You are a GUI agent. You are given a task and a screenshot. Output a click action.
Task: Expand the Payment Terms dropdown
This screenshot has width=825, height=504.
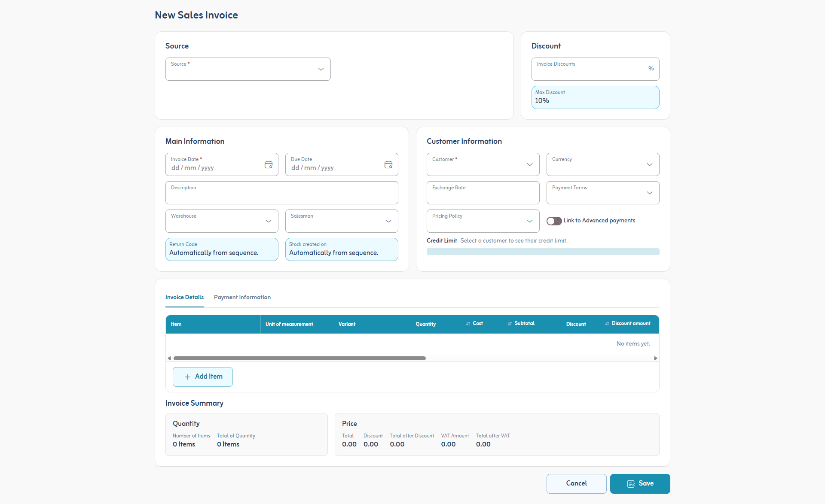pyautogui.click(x=603, y=193)
